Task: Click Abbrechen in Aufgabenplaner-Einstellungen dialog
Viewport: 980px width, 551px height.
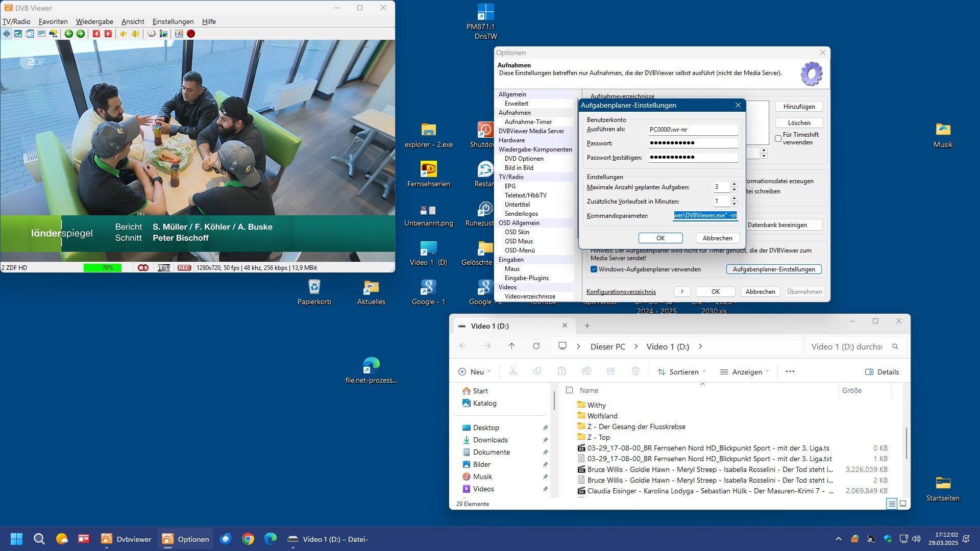Action: click(717, 238)
